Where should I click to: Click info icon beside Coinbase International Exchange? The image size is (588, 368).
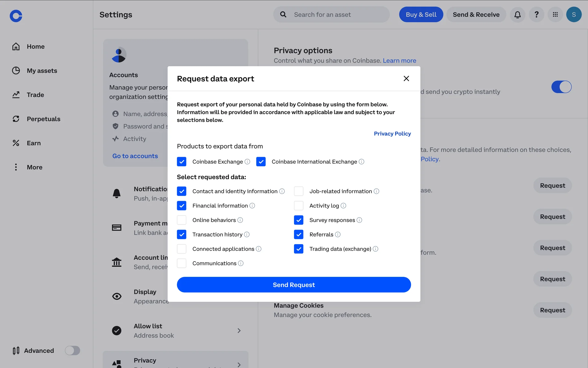pyautogui.click(x=361, y=162)
